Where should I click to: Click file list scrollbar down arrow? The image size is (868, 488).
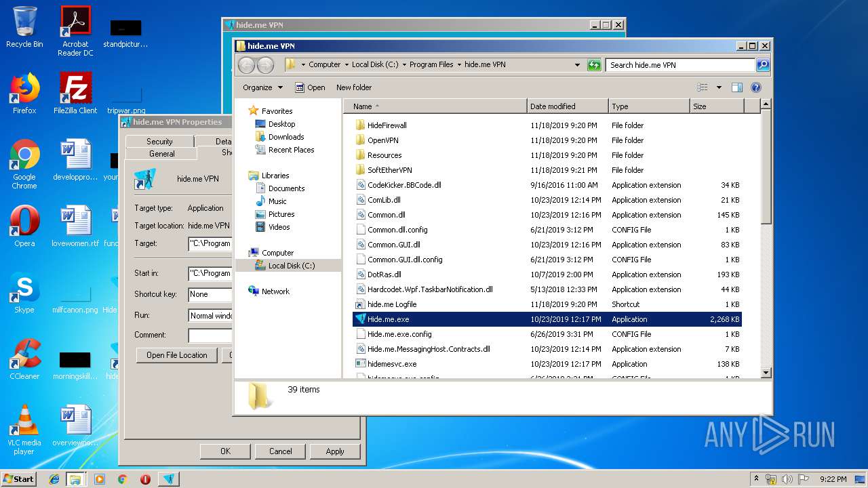766,372
